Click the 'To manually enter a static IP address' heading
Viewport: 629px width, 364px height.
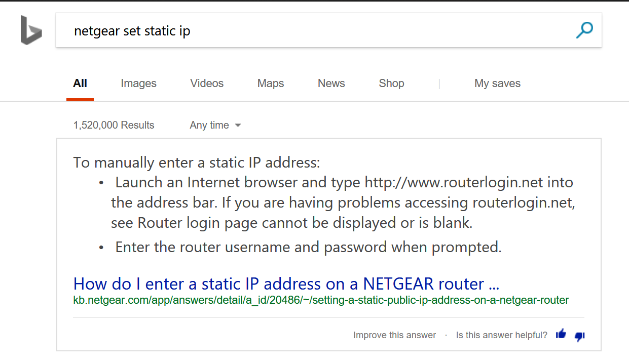[x=197, y=163]
